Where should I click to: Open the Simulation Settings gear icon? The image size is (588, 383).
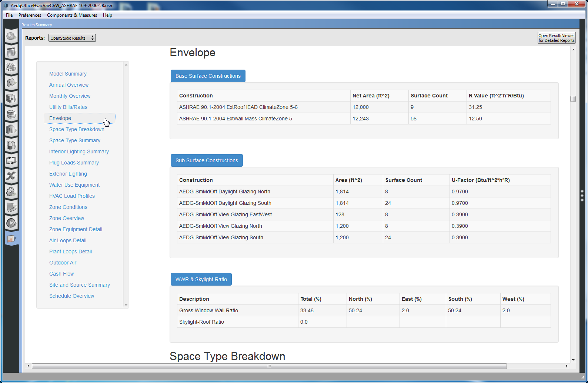pos(11,192)
